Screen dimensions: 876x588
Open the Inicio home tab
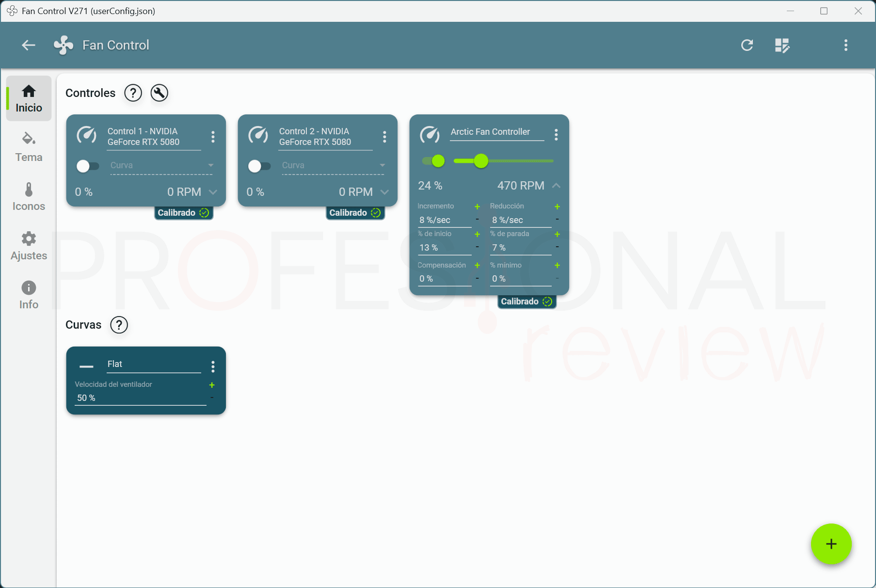(x=29, y=98)
